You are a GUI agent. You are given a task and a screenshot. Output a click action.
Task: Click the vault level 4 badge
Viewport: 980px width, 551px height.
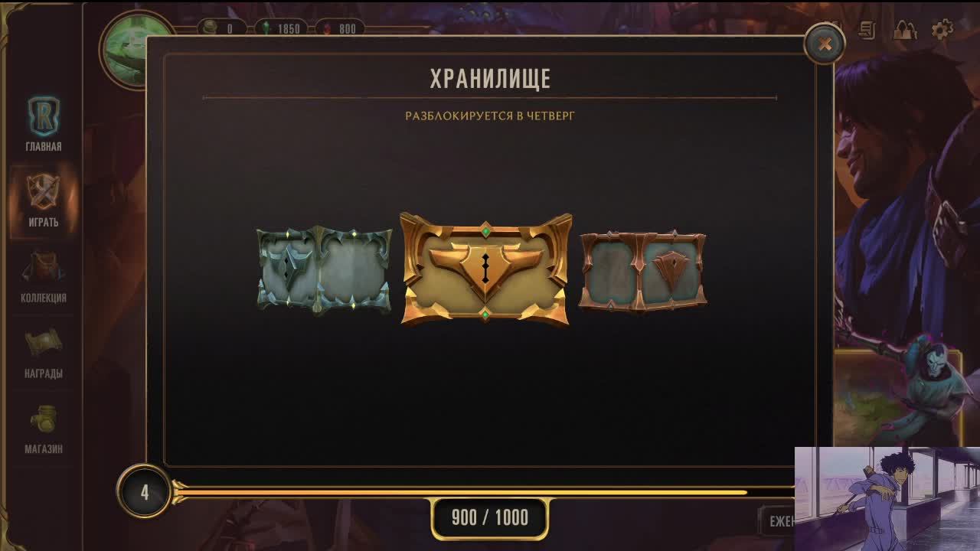point(145,492)
